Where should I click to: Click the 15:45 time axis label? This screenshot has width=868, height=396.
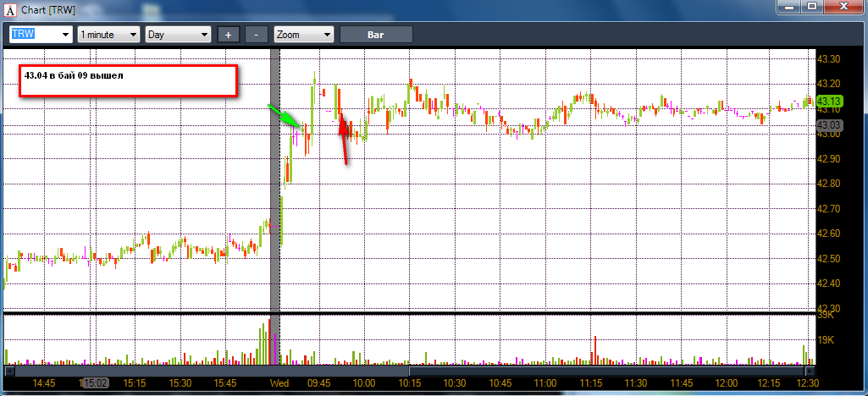225,382
